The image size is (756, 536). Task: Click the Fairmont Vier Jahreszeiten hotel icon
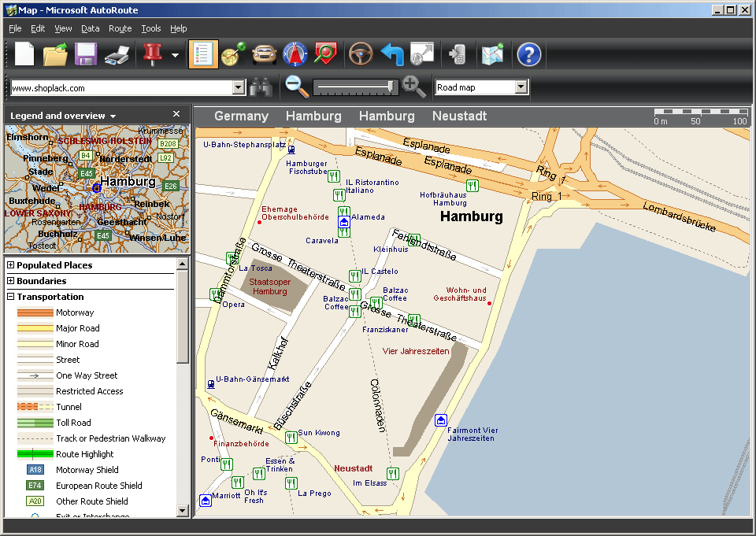point(441,420)
